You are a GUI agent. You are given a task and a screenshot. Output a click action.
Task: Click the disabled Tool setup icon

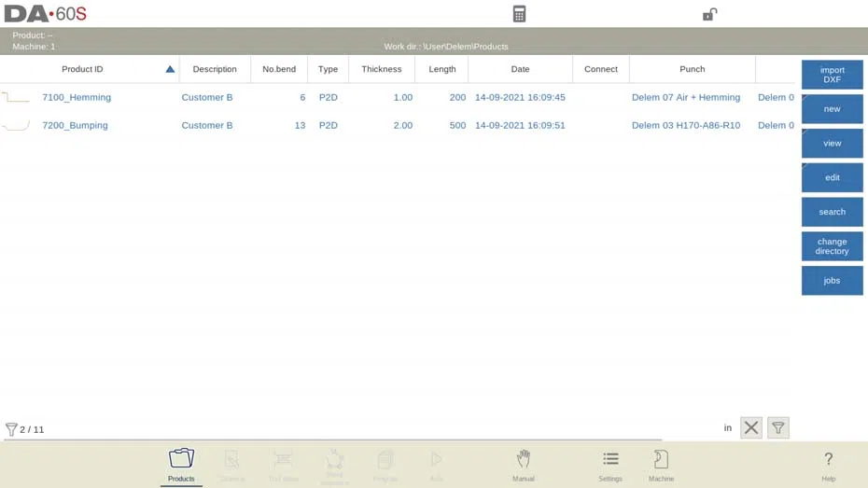pyautogui.click(x=283, y=466)
